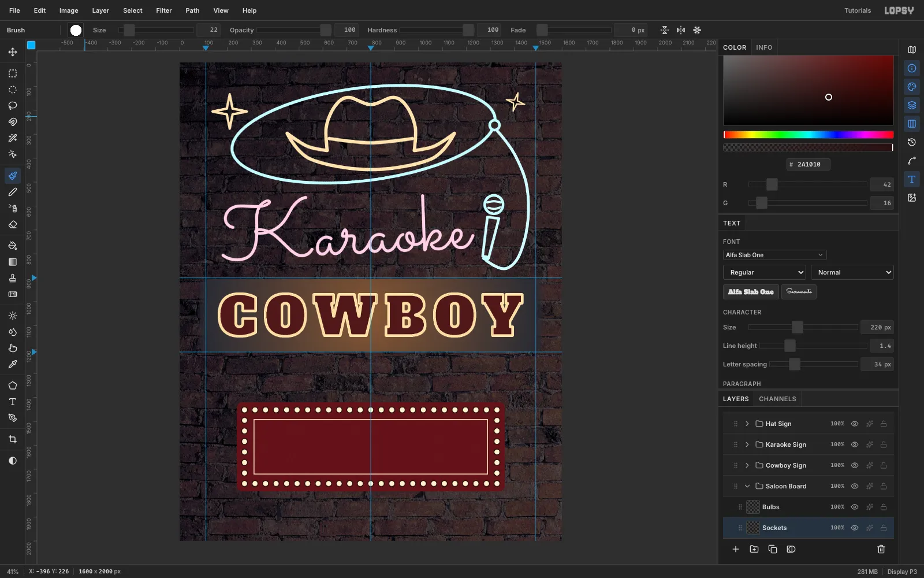This screenshot has width=924, height=578.
Task: Open the Alfa Slab One font dropdown
Action: pos(774,255)
